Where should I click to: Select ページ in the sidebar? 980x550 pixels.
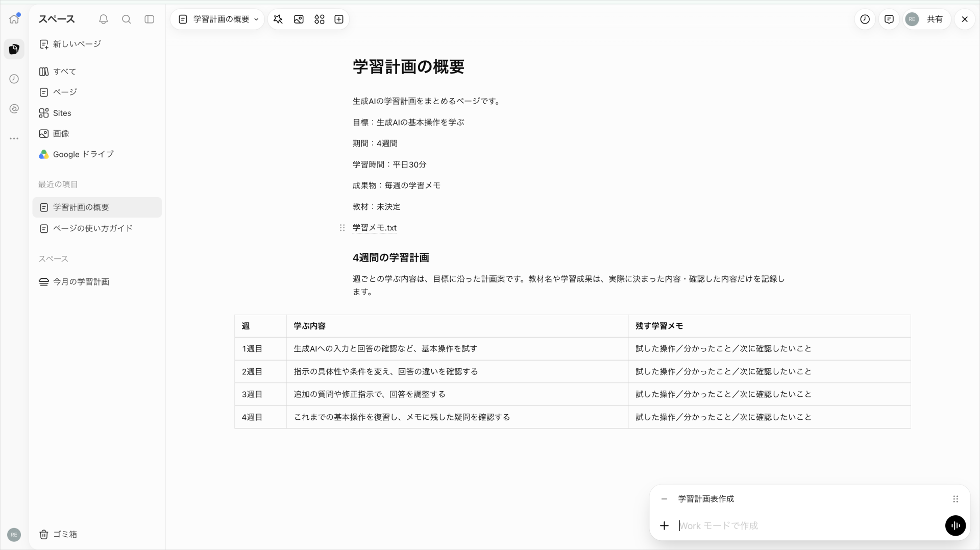point(97,92)
